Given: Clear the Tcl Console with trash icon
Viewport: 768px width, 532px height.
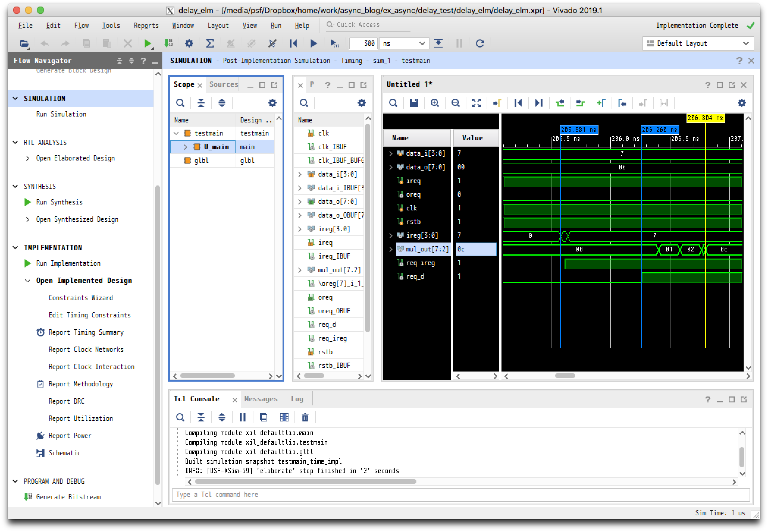Looking at the screenshot, I should pyautogui.click(x=305, y=417).
